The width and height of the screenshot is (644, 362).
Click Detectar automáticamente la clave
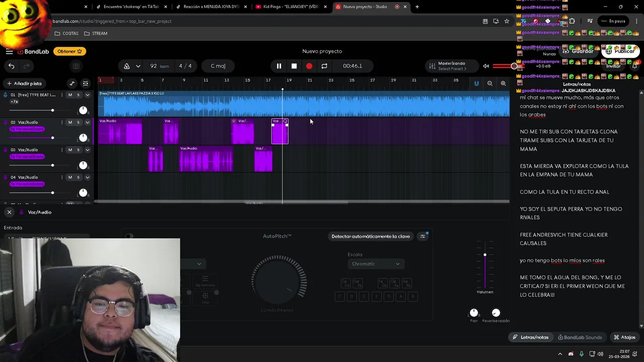pyautogui.click(x=370, y=236)
